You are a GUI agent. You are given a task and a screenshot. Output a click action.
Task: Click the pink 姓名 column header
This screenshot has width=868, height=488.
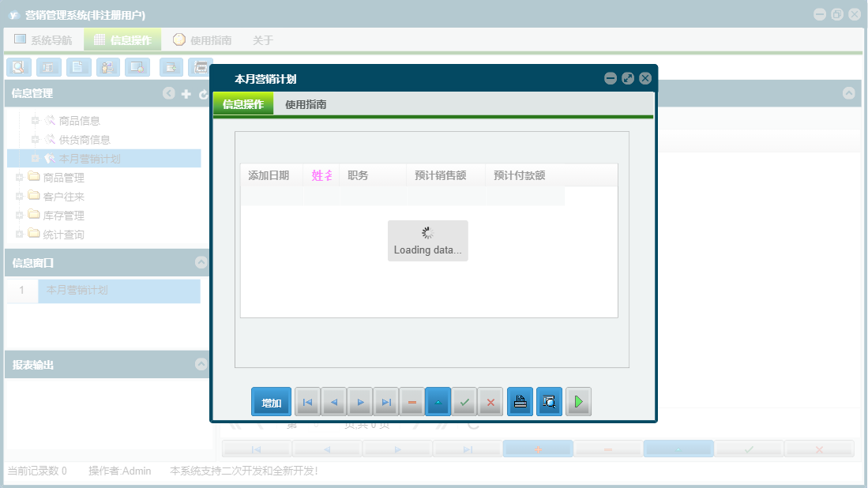(321, 175)
